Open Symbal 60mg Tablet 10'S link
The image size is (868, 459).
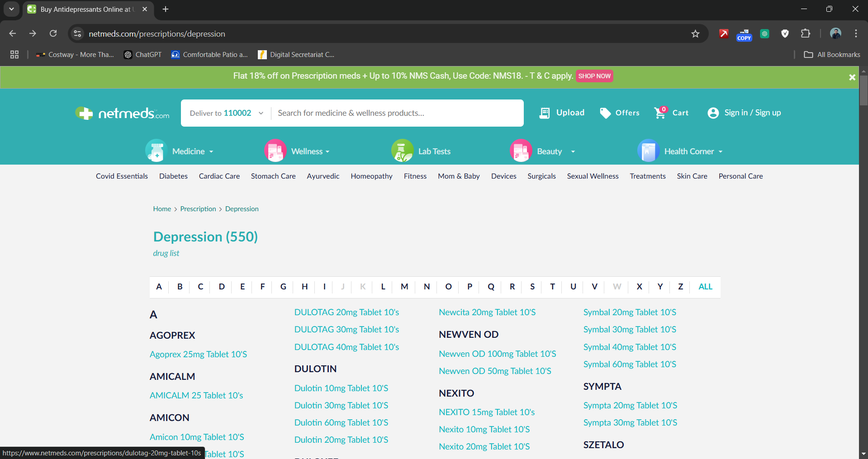click(x=630, y=364)
